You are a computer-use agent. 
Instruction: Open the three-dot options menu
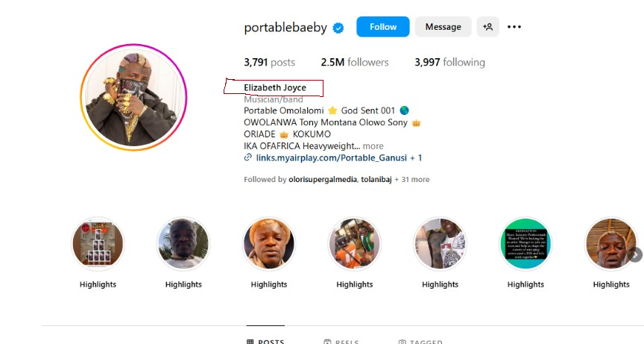(514, 27)
